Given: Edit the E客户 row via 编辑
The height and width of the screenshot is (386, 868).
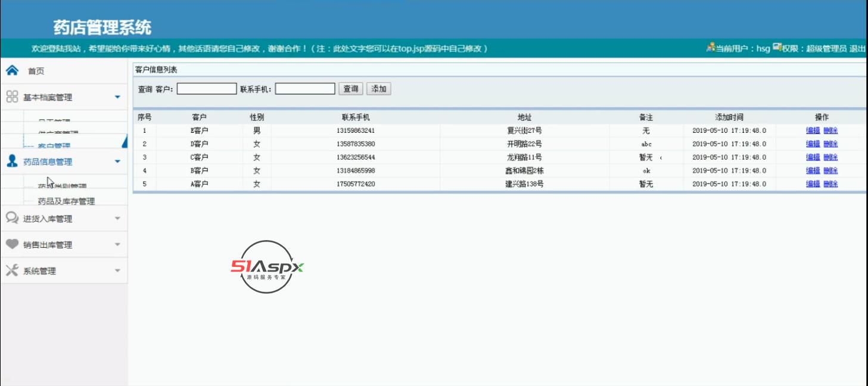Looking at the screenshot, I should coord(813,130).
